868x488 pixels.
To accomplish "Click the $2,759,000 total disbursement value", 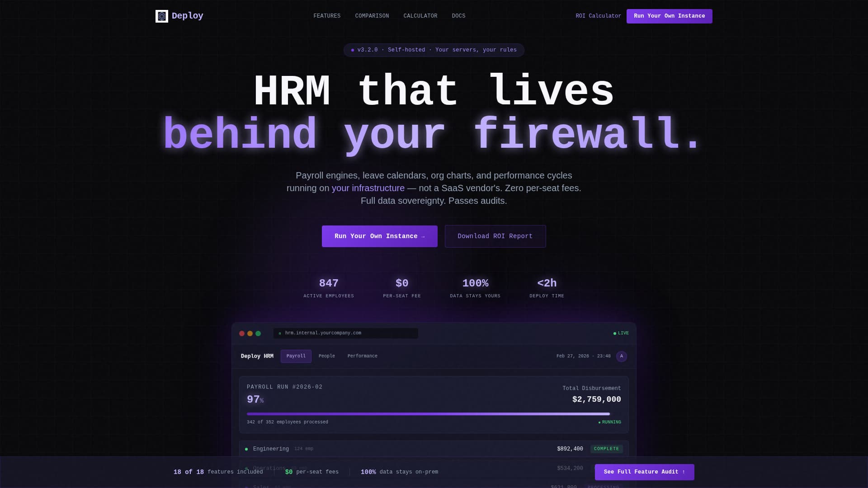I will (596, 399).
